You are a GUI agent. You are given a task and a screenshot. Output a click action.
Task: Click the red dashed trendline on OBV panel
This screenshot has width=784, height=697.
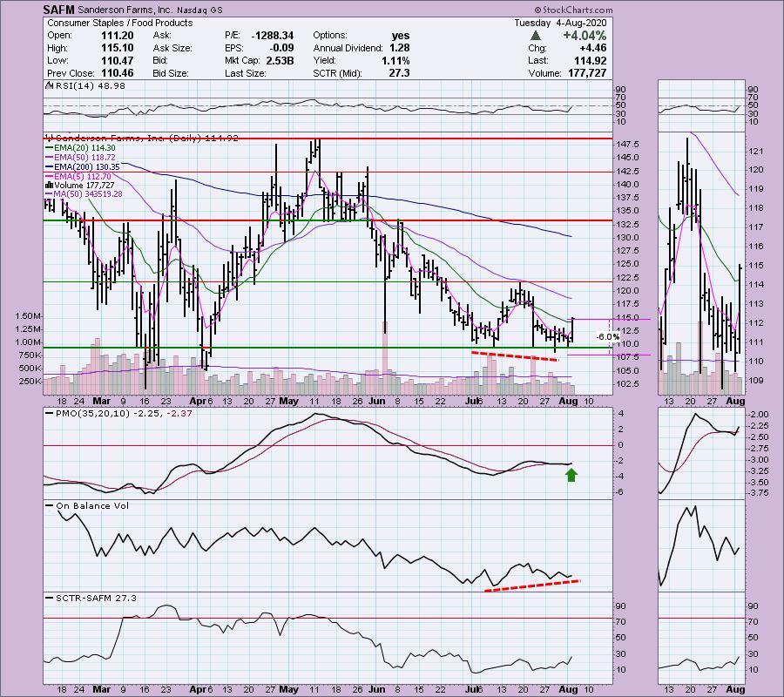[x=532, y=586]
